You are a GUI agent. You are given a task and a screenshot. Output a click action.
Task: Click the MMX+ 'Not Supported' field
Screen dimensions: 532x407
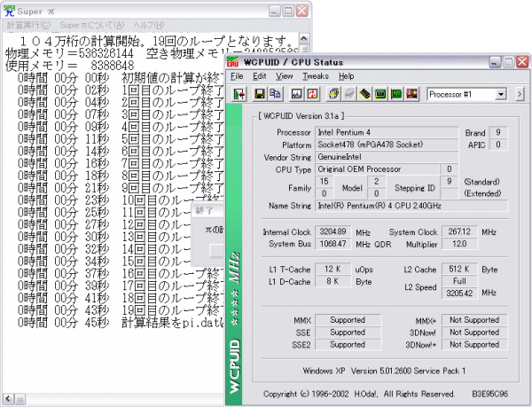474,320
